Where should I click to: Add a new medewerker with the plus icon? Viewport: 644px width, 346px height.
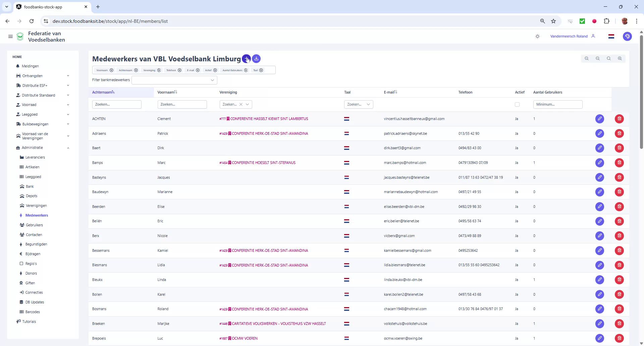tap(246, 59)
